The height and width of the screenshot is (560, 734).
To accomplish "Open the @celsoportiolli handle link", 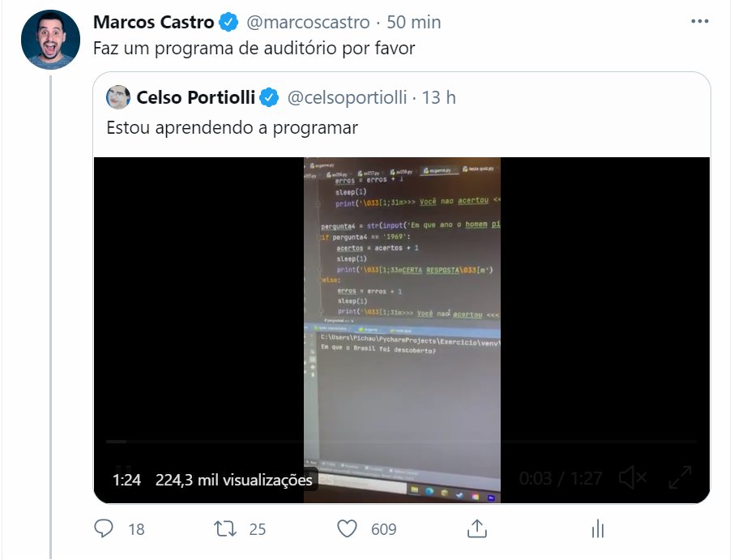I will pyautogui.click(x=347, y=97).
